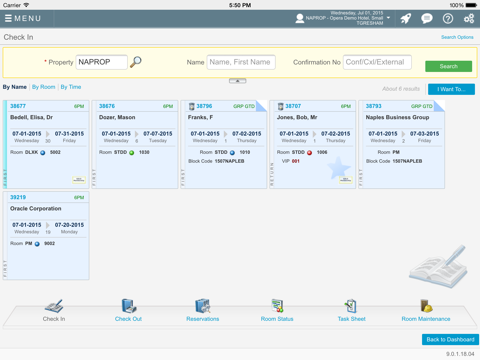480x360 pixels.
Task: Click the user profile icon
Action: tap(300, 18)
